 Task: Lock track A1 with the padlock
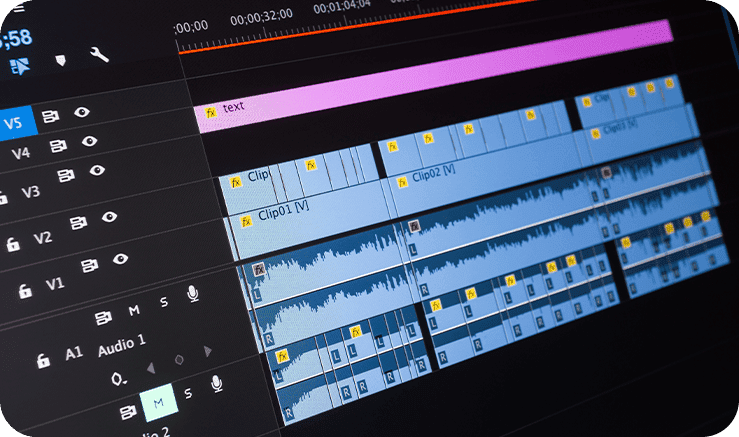[x=43, y=361]
